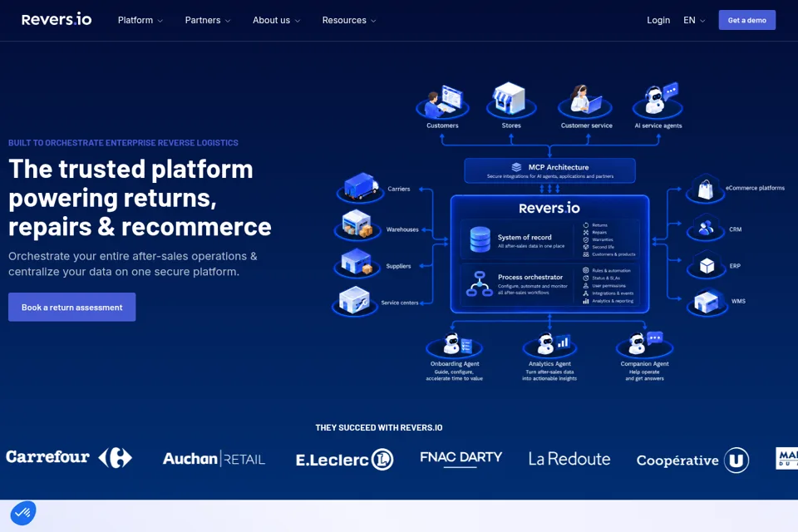Screen dimensions: 798x532
Task: Click the Revers.io logo in header
Action: click(x=57, y=19)
